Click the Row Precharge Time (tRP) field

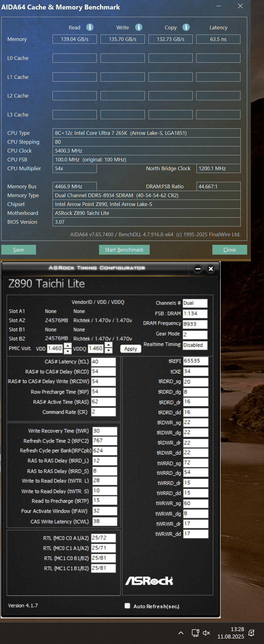coord(104,392)
